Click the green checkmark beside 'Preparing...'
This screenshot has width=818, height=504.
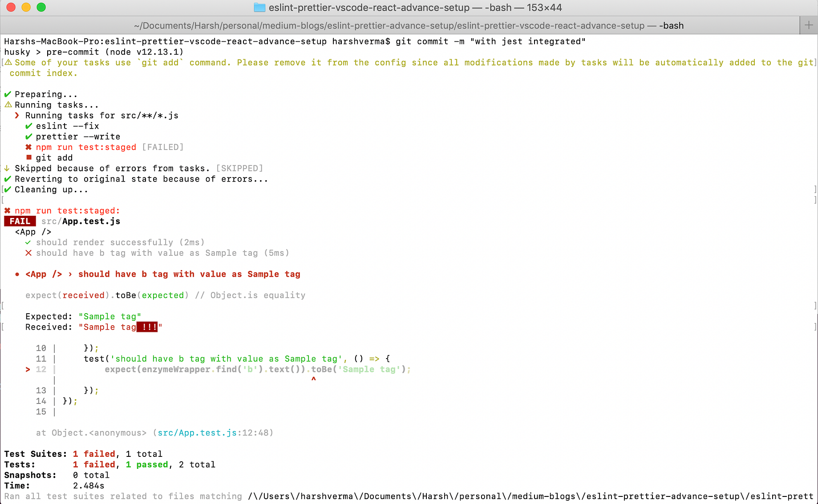click(x=8, y=94)
